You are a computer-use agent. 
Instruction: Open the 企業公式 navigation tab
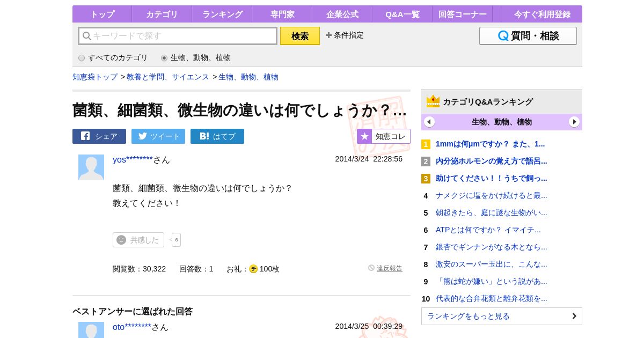pyautogui.click(x=342, y=14)
